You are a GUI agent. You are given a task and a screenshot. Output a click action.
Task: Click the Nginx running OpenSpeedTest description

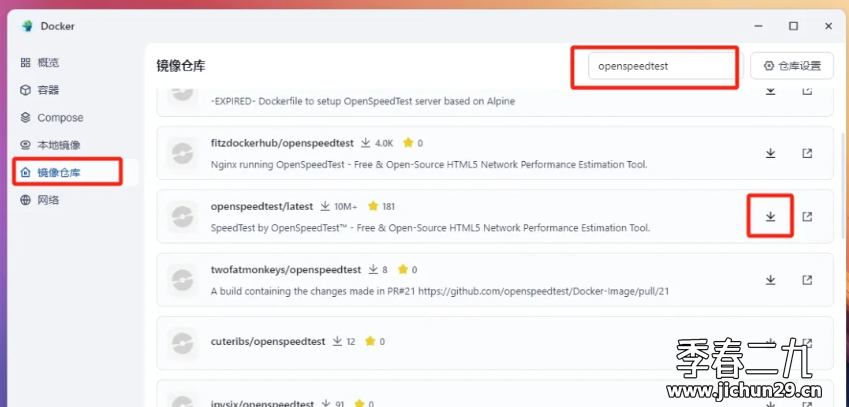click(x=429, y=165)
